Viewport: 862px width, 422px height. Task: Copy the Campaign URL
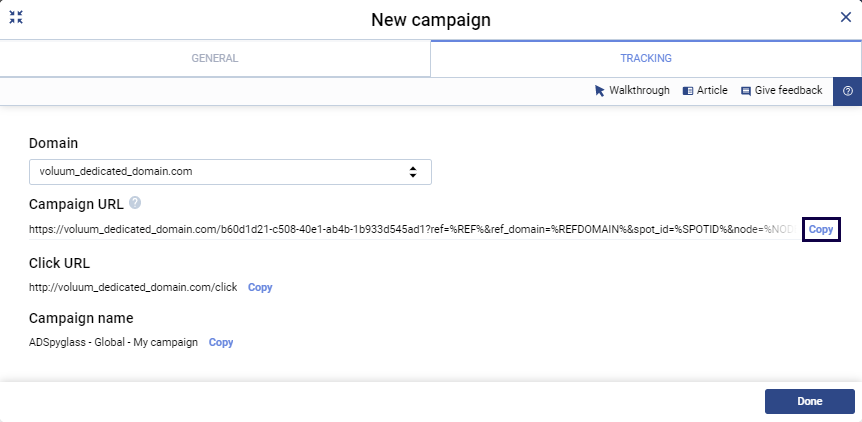[x=821, y=229]
